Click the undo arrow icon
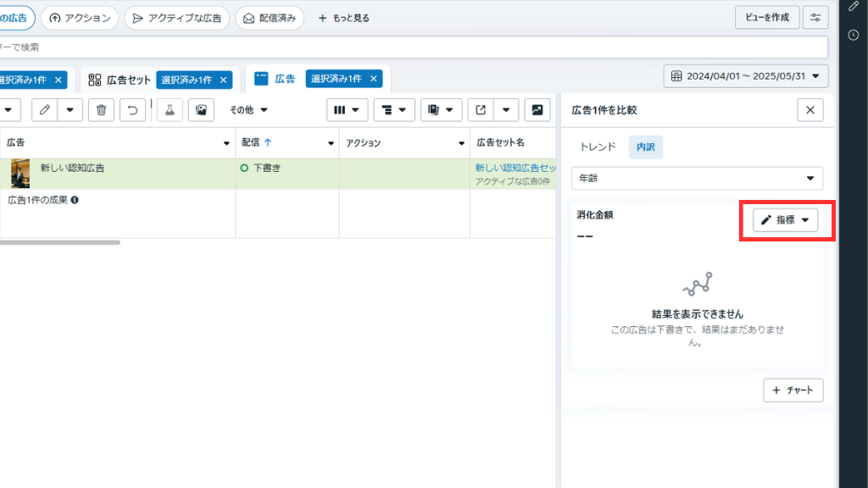 [x=131, y=109]
